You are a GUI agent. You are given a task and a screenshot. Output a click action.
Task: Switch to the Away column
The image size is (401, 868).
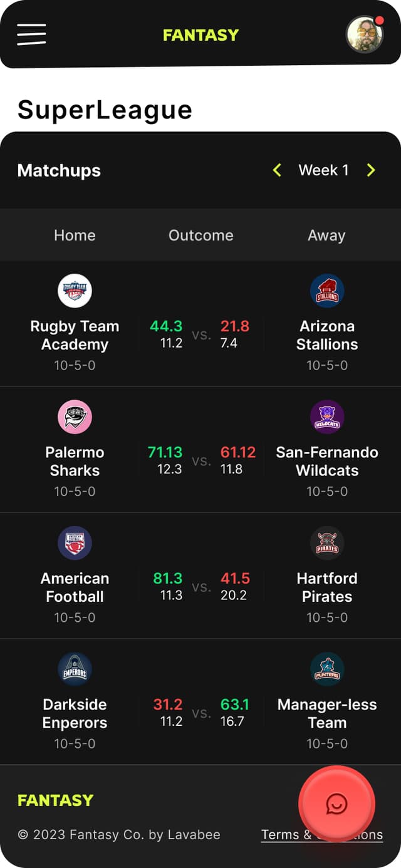click(326, 235)
